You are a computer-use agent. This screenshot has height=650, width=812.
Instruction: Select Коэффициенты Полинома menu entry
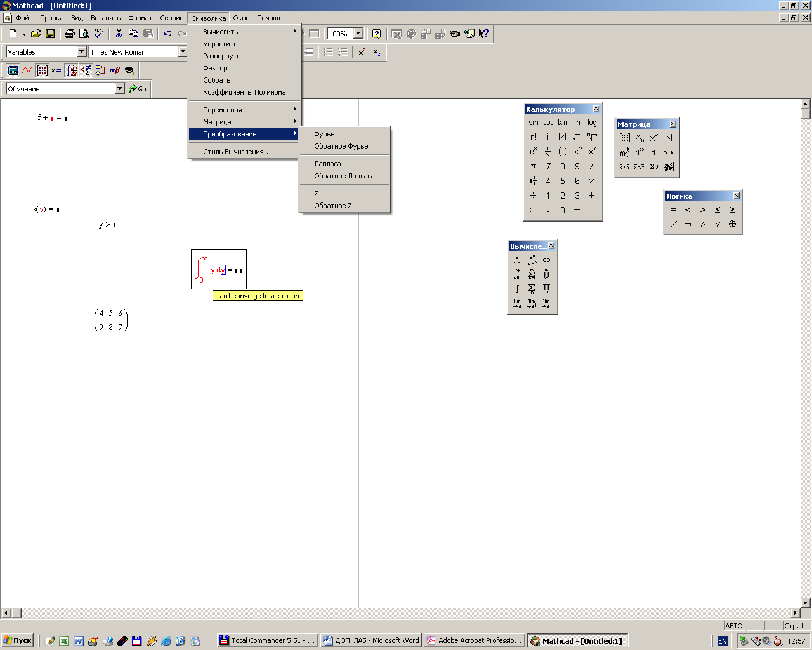[x=244, y=92]
